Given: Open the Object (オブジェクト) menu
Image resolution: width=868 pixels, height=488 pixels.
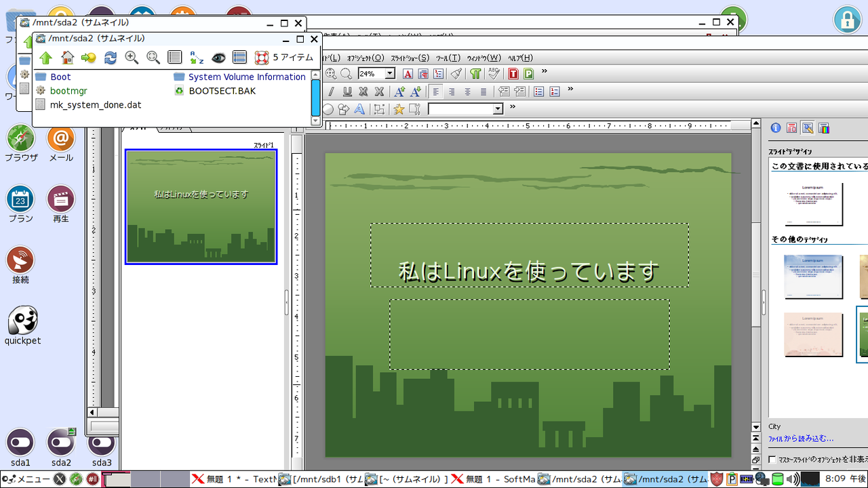Looking at the screenshot, I should point(366,58).
